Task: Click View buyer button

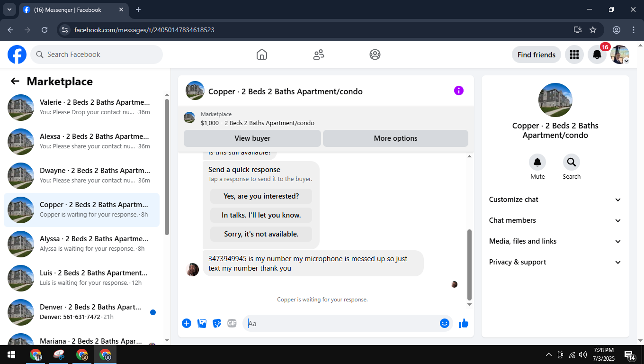Action: point(252,138)
